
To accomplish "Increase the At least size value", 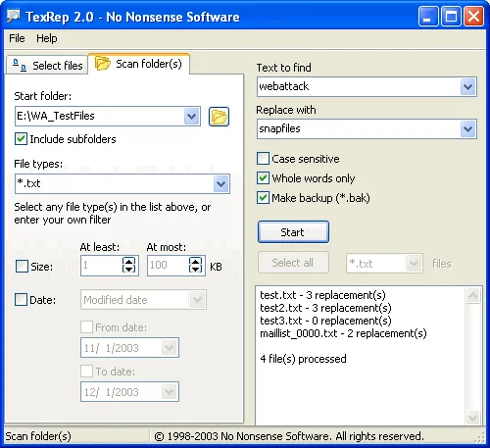I will coord(128,262).
